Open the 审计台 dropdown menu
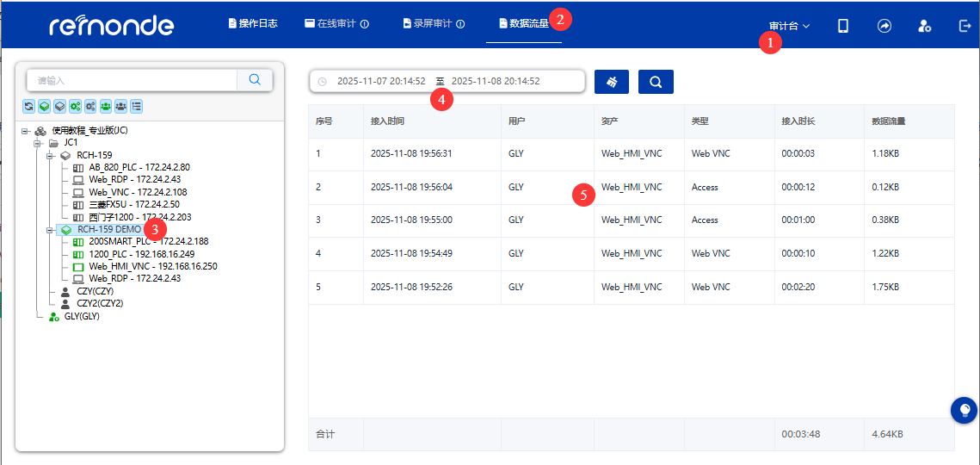 click(x=789, y=26)
